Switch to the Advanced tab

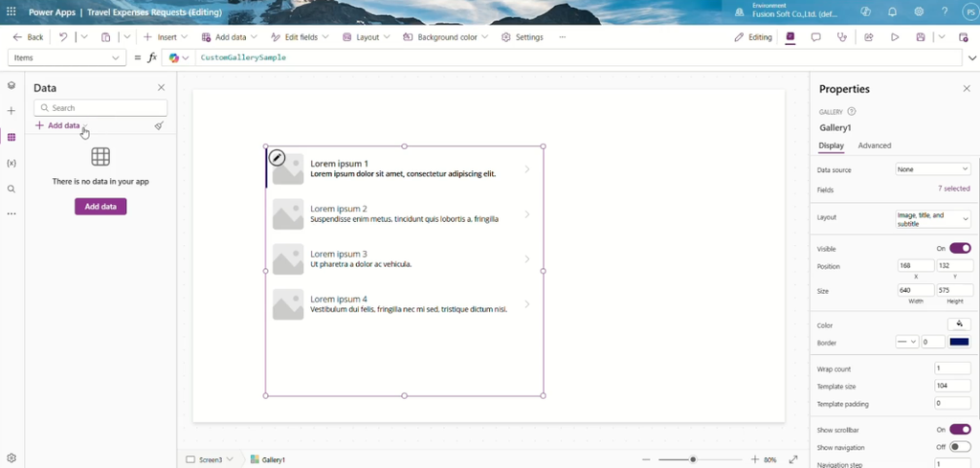(x=875, y=145)
